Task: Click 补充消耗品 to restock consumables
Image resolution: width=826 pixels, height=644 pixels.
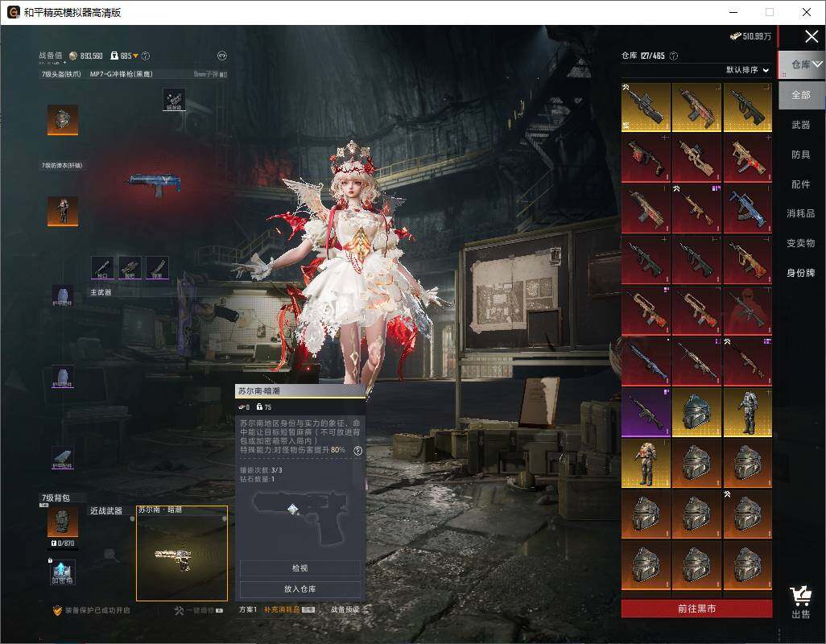Action: tap(289, 609)
